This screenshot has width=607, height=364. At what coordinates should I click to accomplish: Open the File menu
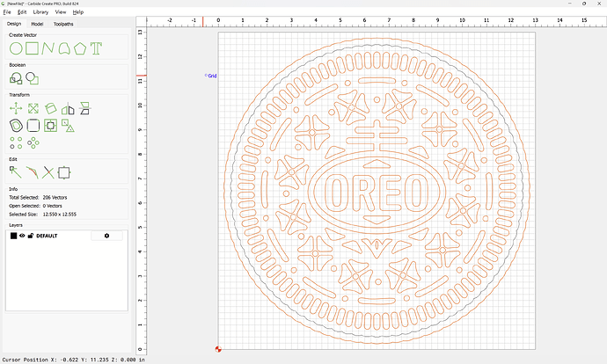pyautogui.click(x=9, y=12)
